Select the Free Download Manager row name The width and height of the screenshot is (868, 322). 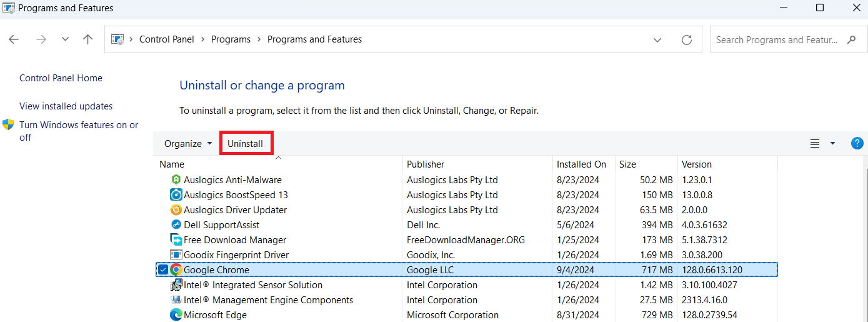(235, 240)
